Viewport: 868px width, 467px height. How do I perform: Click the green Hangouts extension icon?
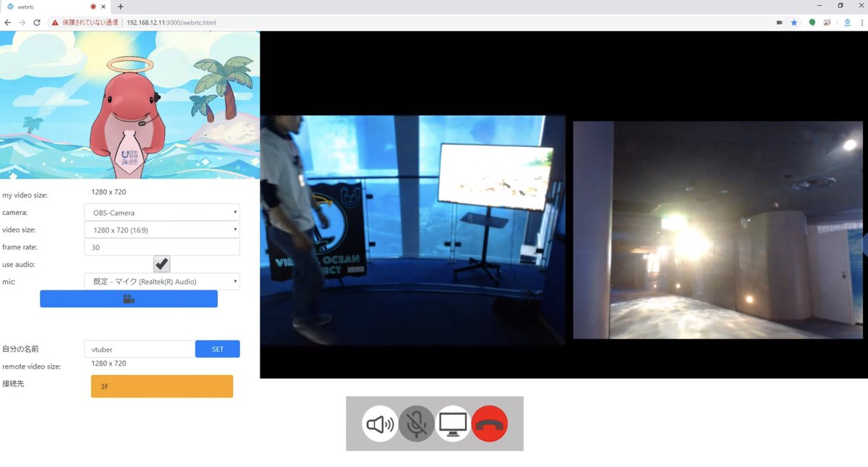[812, 22]
